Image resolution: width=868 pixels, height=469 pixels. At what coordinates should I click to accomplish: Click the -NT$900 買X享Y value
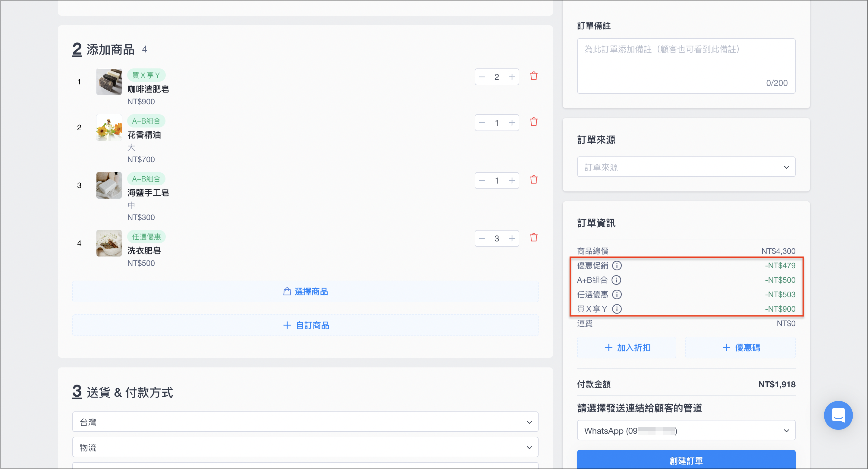pos(780,309)
